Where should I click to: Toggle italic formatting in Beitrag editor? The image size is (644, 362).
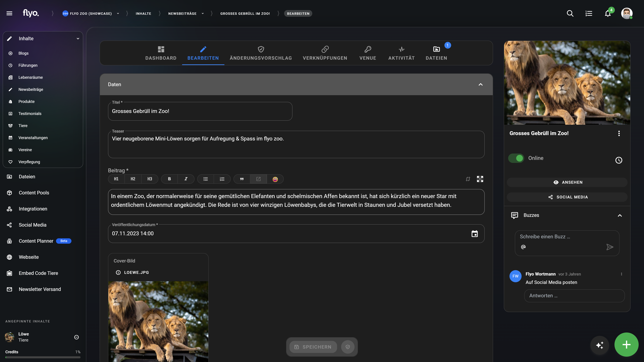(x=186, y=179)
